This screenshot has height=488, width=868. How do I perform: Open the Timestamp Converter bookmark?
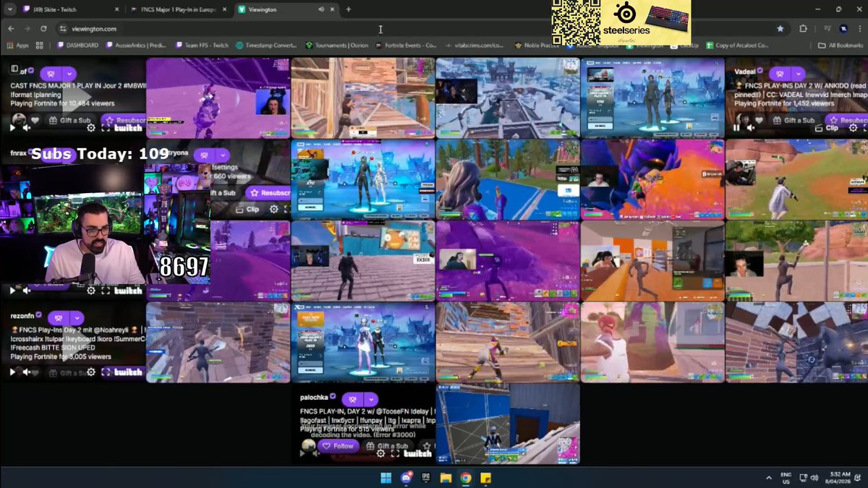coord(266,45)
